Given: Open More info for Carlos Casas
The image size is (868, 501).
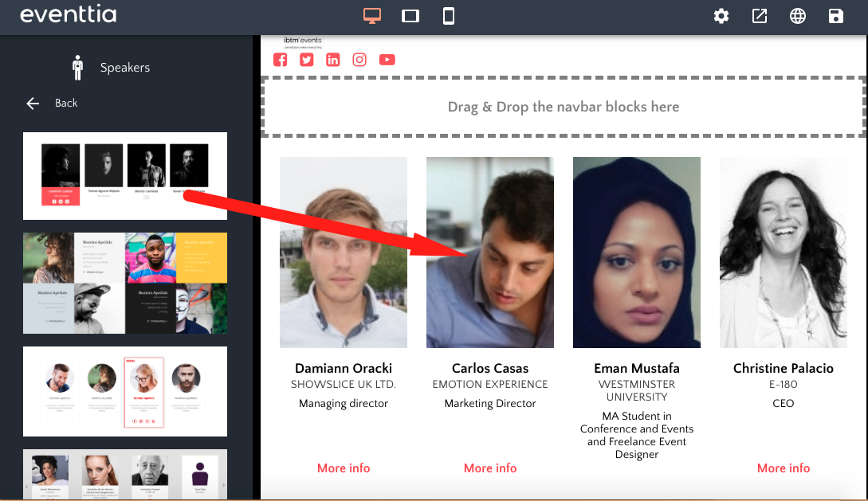Looking at the screenshot, I should coord(490,468).
